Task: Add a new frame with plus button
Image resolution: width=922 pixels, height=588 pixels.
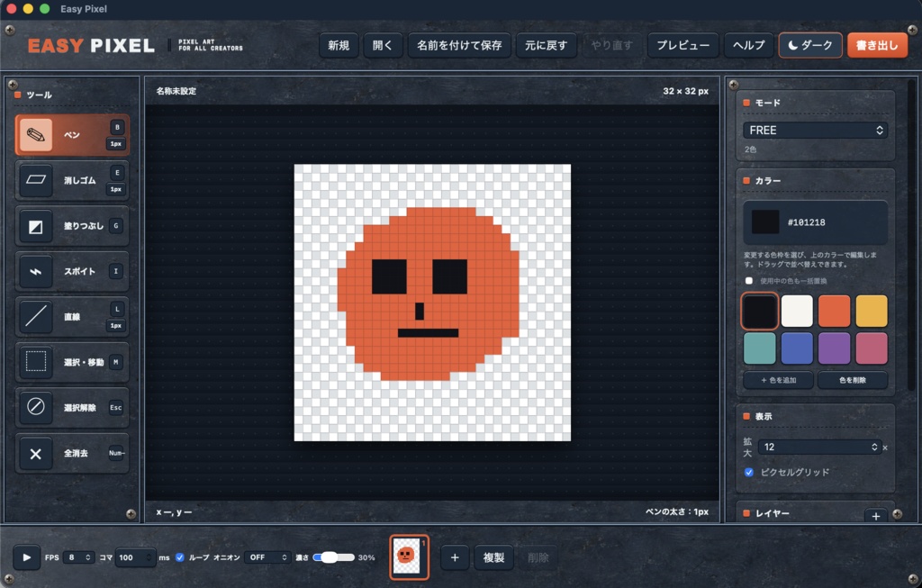Action: [x=455, y=557]
